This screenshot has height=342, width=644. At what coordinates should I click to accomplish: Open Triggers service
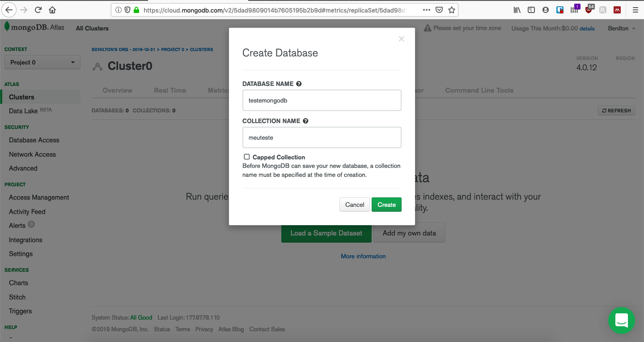[x=21, y=311]
